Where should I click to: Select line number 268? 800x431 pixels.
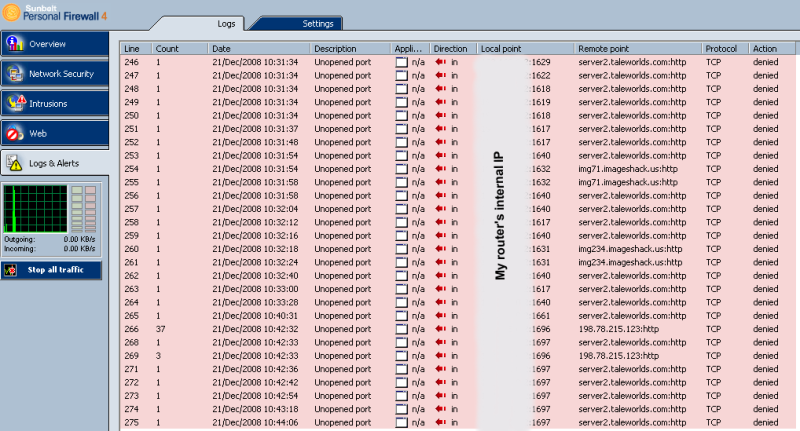[132, 342]
